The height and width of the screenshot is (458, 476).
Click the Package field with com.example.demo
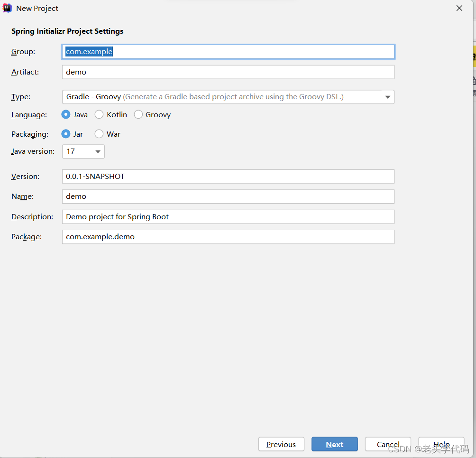(229, 237)
